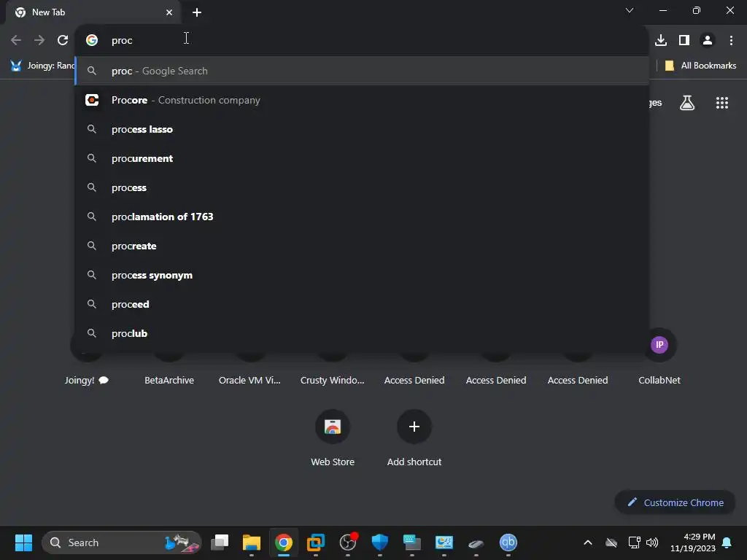Choose 'proc - Google Search' suggestion
Image resolution: width=747 pixels, height=560 pixels.
click(362, 71)
